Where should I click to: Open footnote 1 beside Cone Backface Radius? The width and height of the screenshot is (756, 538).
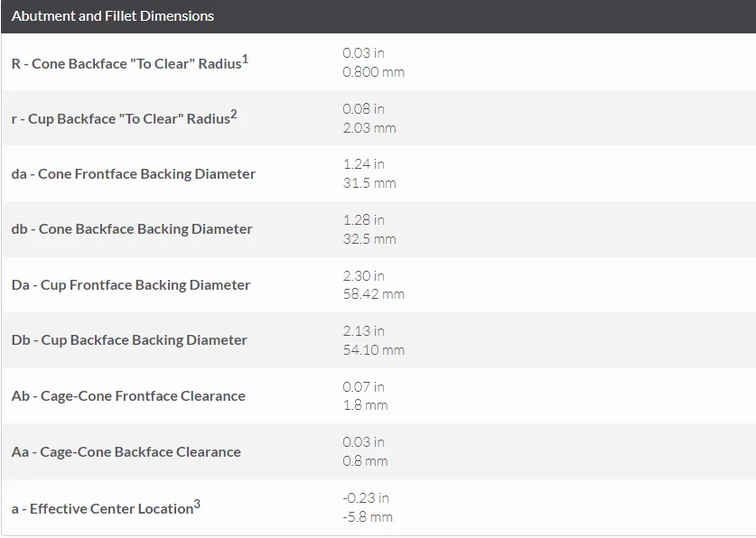[245, 60]
